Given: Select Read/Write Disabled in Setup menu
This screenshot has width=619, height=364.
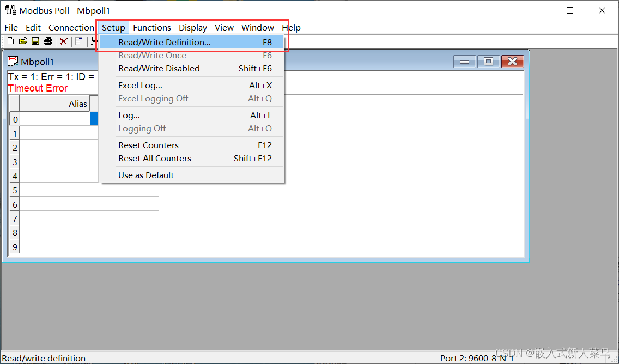Looking at the screenshot, I should point(191,68).
